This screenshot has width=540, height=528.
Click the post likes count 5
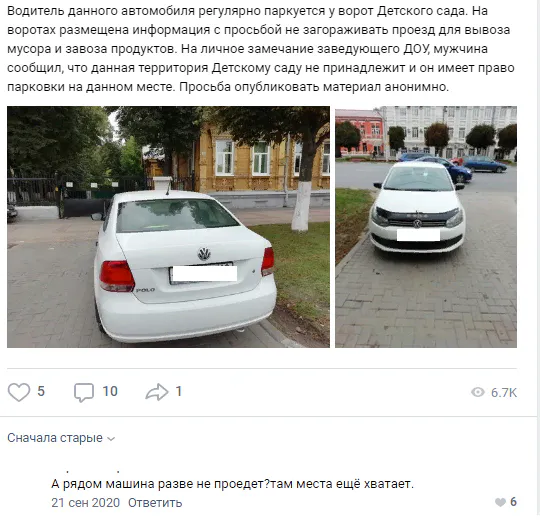(x=41, y=392)
